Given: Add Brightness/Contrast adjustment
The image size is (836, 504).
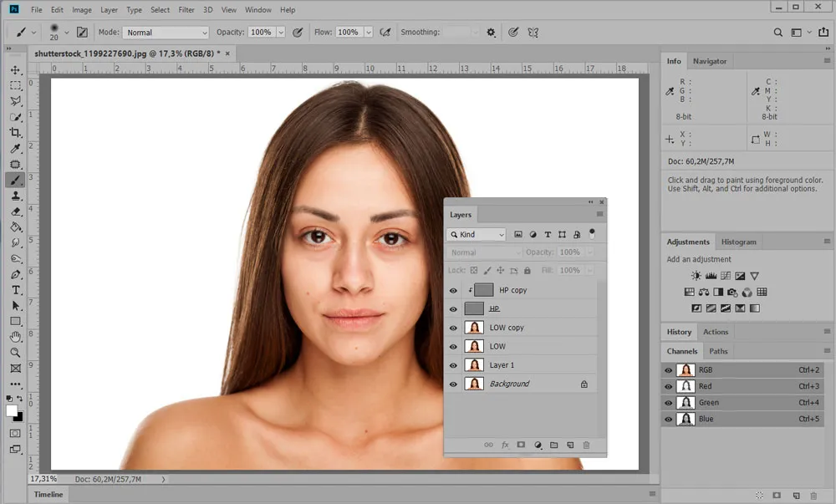Looking at the screenshot, I should [x=696, y=276].
